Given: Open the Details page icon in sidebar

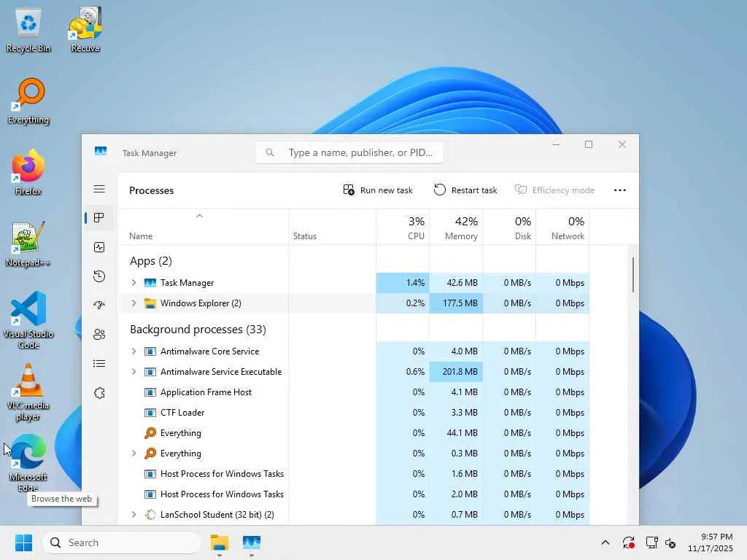Looking at the screenshot, I should click(99, 364).
